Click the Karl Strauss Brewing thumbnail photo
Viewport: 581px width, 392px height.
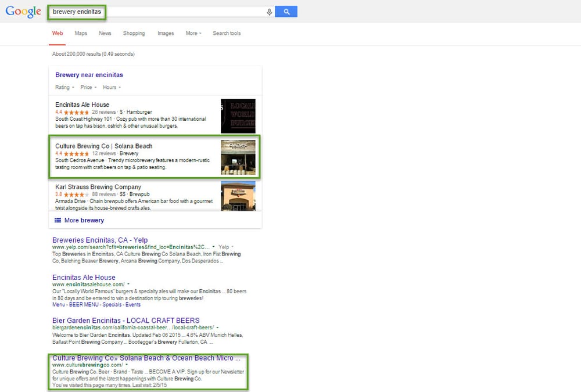(x=238, y=196)
